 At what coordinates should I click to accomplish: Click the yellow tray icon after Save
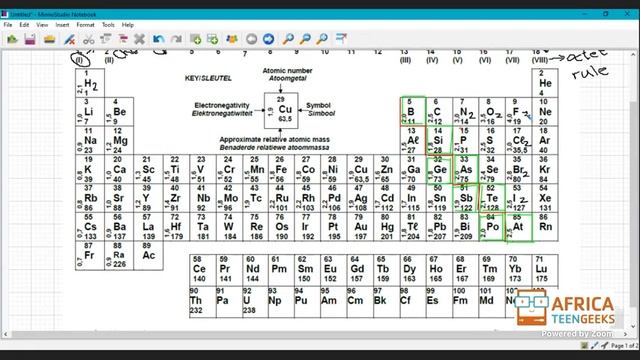point(49,39)
